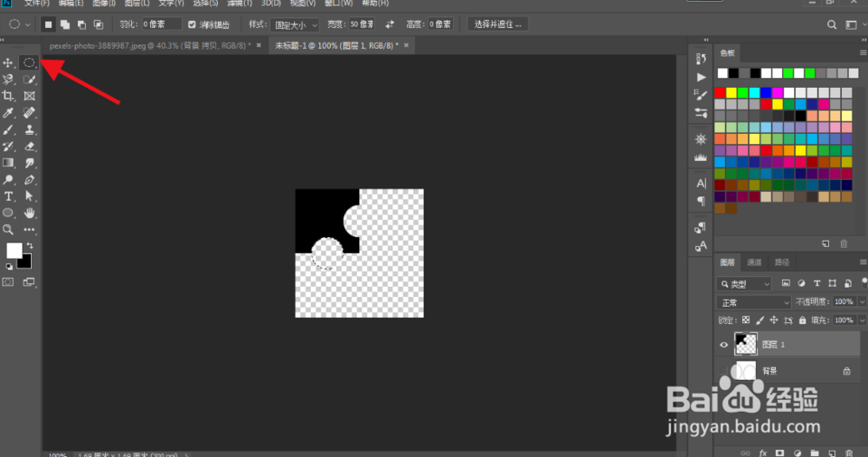Select the Hand tool

click(29, 213)
